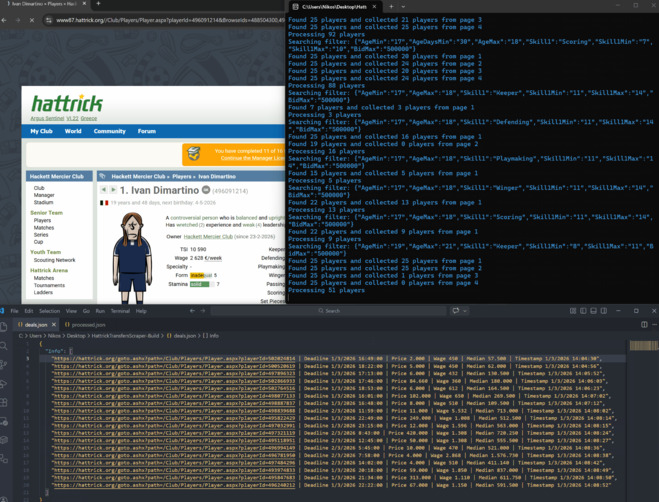Open the Edit menu in VS Code
Screen dimensions: 659x502
(x=29, y=311)
